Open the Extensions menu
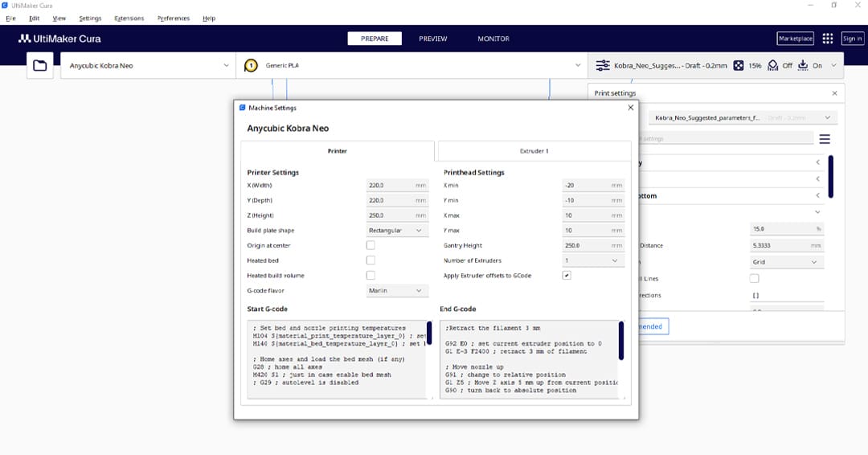 pyautogui.click(x=129, y=18)
